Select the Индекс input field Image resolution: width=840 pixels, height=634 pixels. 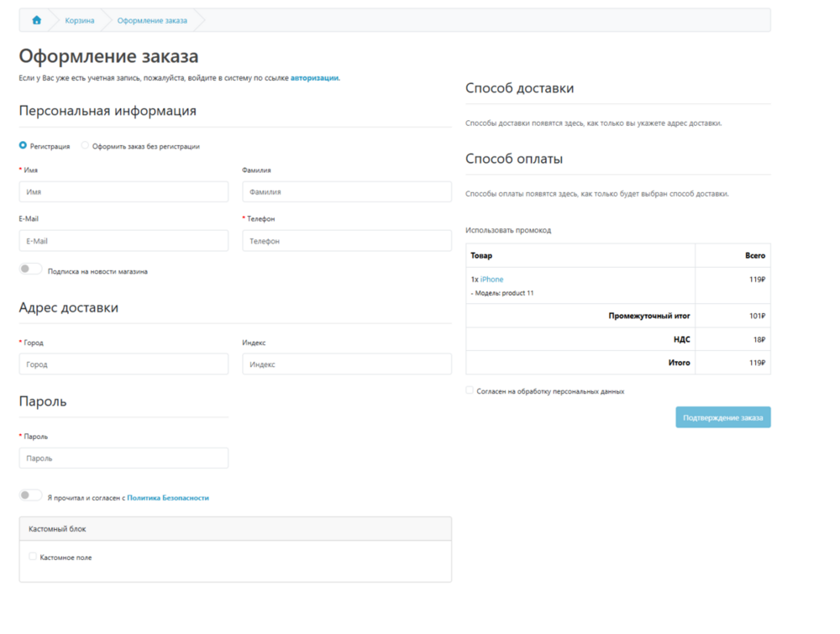pos(347,364)
